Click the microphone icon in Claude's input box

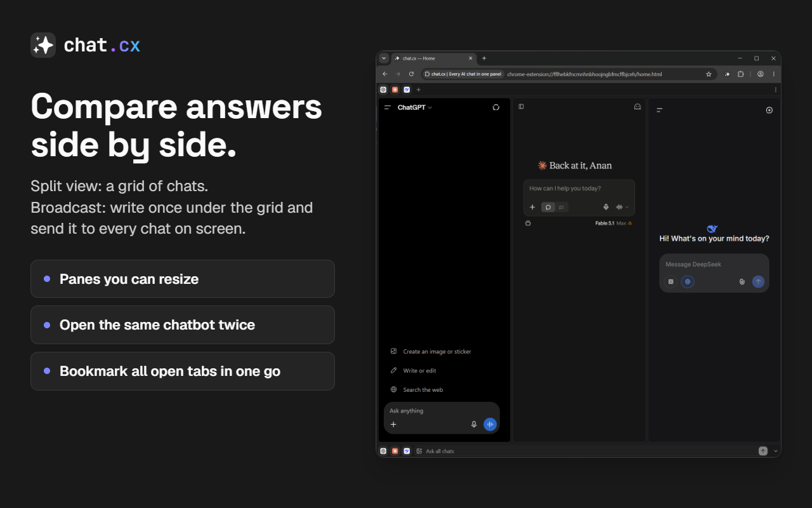[x=606, y=207]
